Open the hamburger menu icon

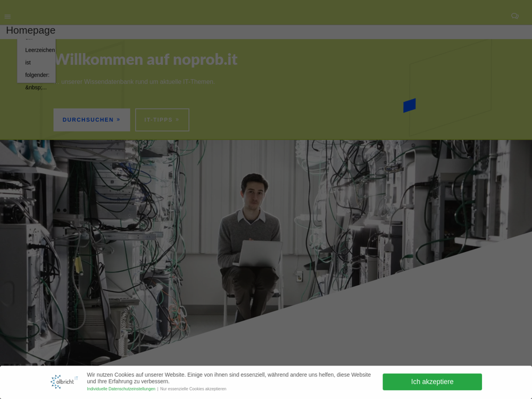coord(7,16)
